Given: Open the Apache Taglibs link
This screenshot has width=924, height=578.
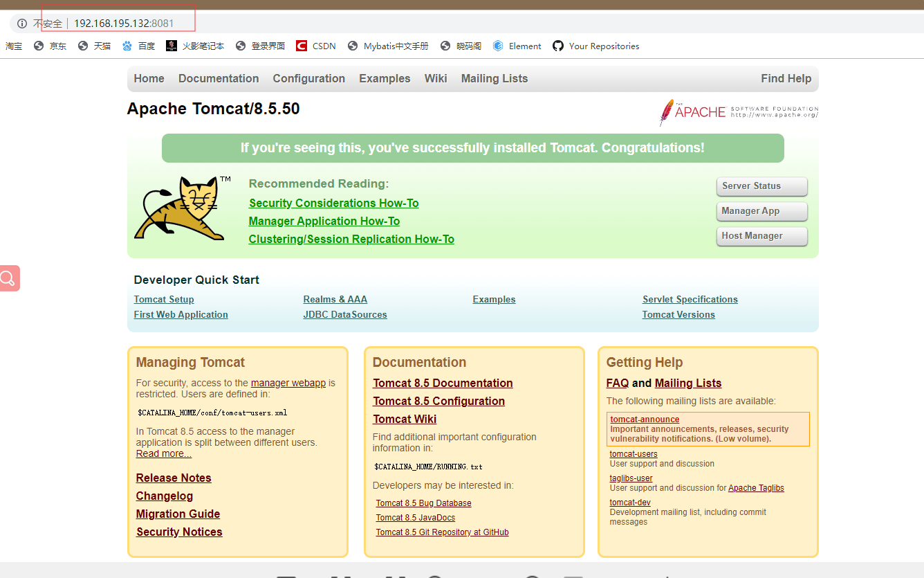Looking at the screenshot, I should (756, 488).
